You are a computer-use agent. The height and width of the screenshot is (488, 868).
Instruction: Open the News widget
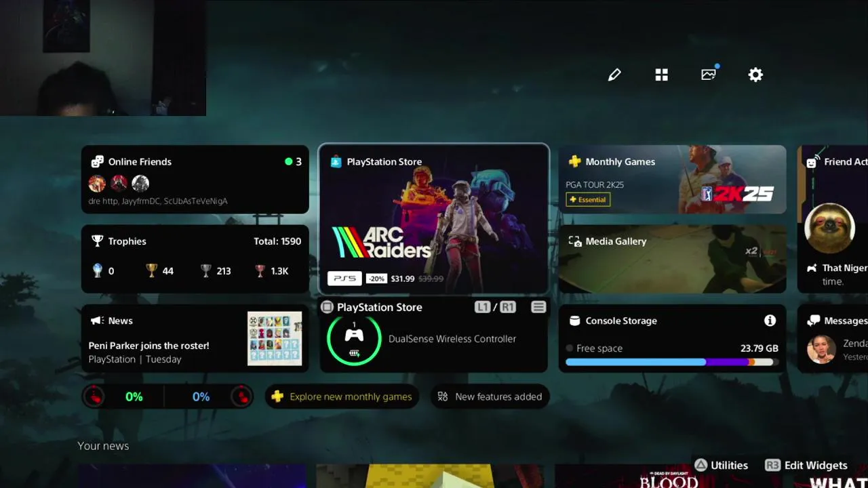coord(195,338)
